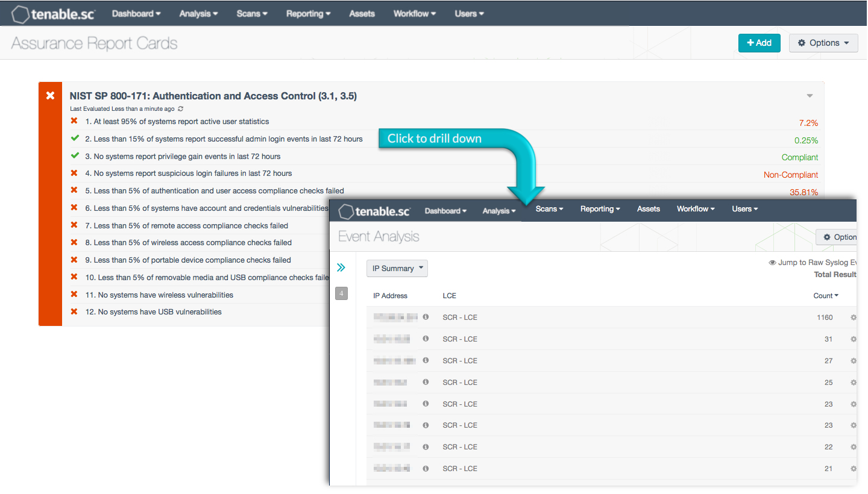Click policy 11 no systems have wireless vulnerabilities

click(x=159, y=295)
